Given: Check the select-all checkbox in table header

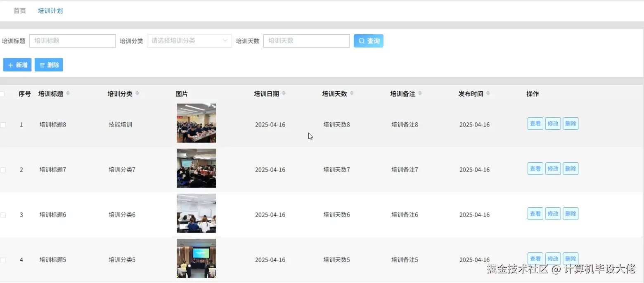Looking at the screenshot, I should 3,94.
